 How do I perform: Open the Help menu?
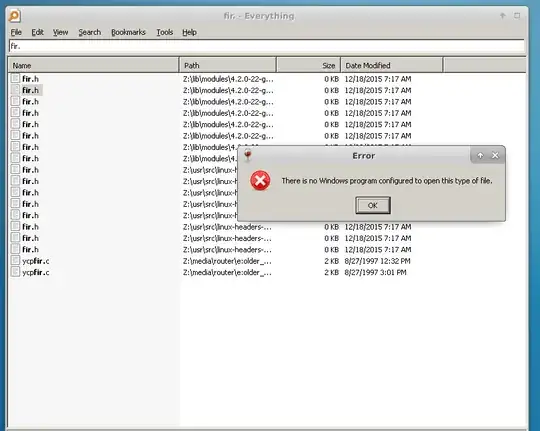tap(189, 32)
